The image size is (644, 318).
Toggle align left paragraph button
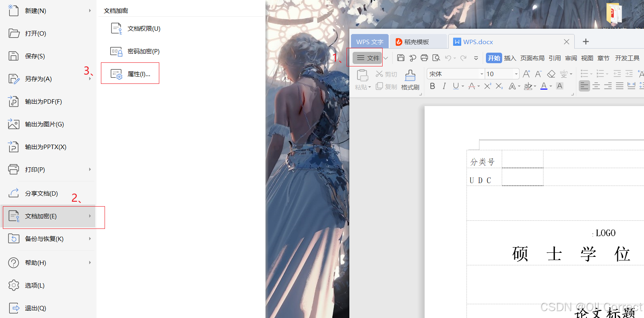coord(584,86)
